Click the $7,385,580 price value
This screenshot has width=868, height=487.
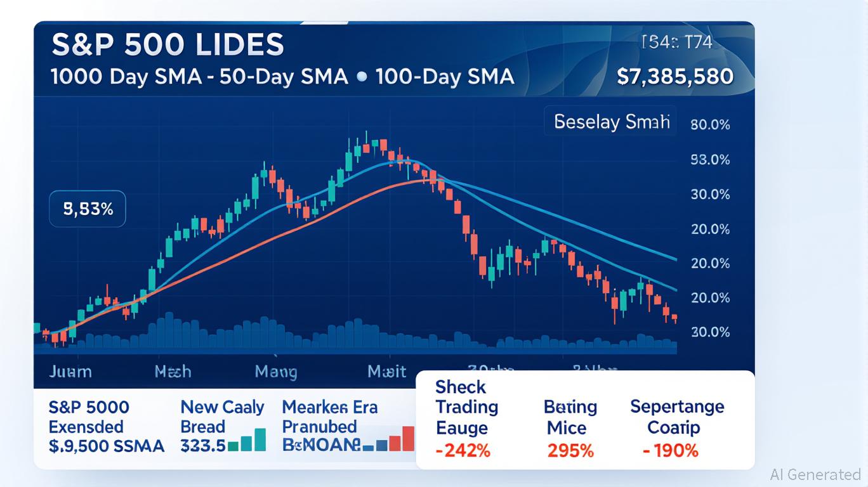[x=674, y=77]
